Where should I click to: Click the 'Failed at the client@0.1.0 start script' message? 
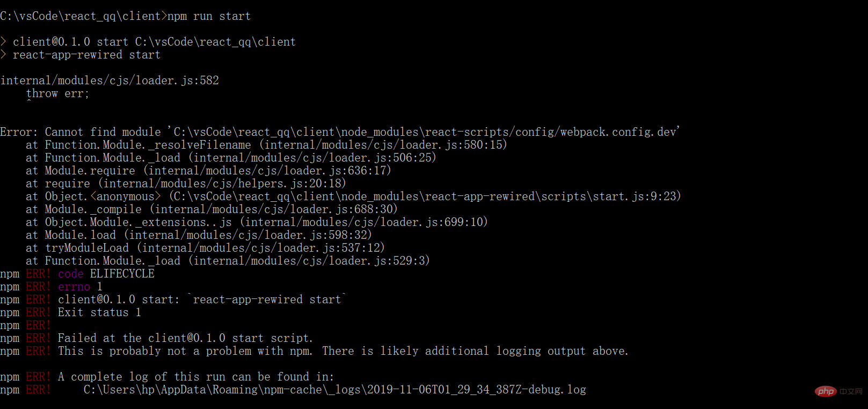pos(185,338)
